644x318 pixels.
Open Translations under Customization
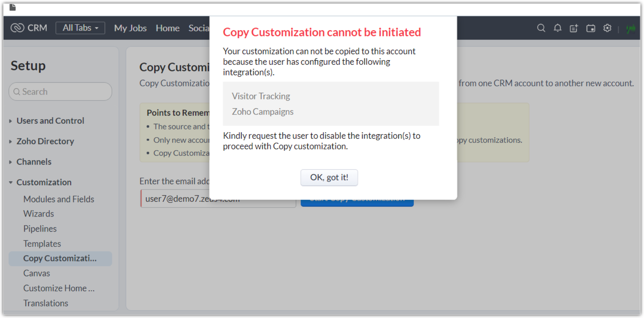point(46,303)
